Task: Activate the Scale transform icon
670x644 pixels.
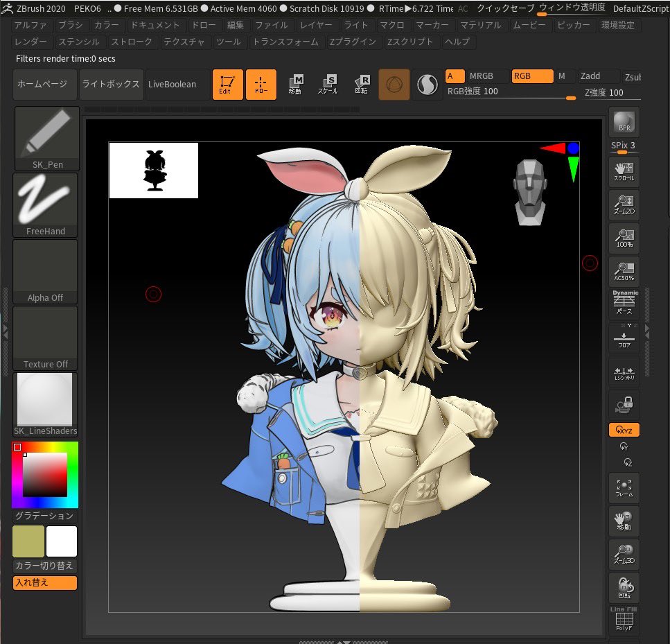Action: (x=328, y=85)
